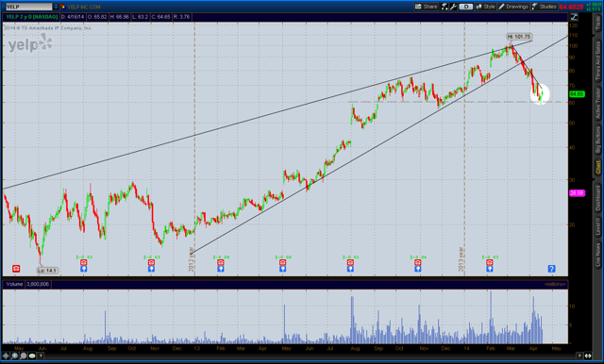
Task: Click the November 2013 conference call phone icon
Action: [417, 262]
